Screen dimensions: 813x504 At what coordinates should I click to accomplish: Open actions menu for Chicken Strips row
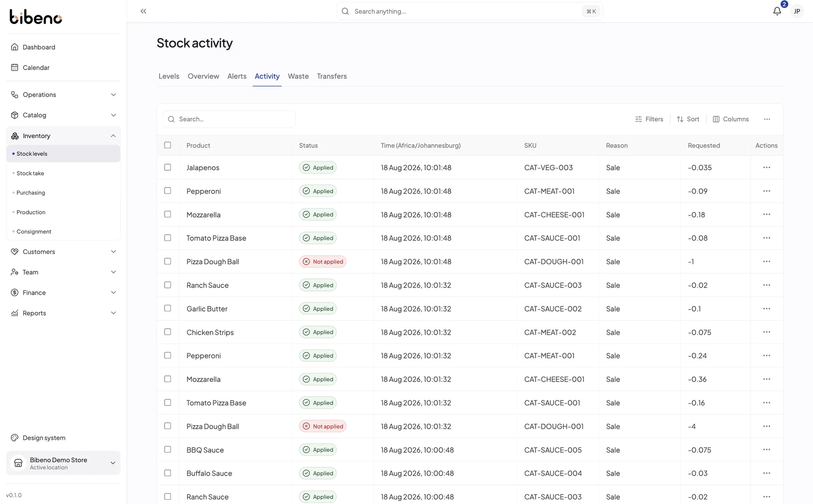coord(766,332)
